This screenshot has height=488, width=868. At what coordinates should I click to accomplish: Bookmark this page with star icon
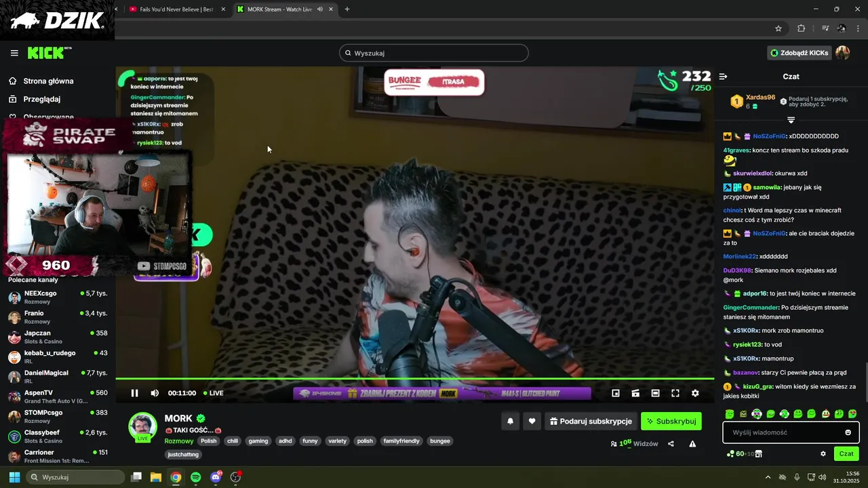(x=778, y=28)
